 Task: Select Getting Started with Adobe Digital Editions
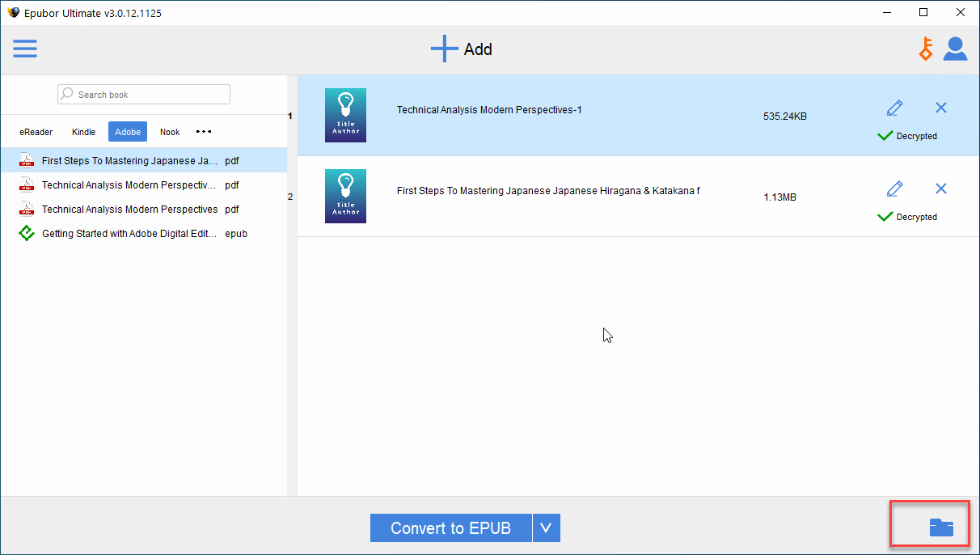click(144, 233)
